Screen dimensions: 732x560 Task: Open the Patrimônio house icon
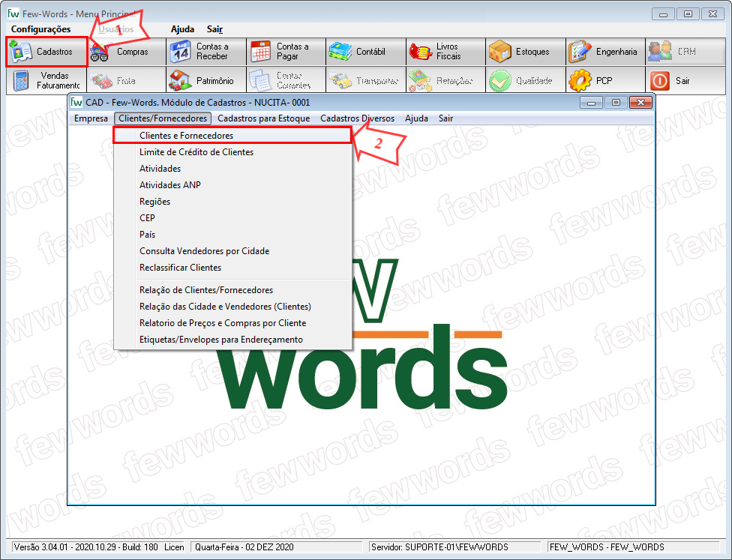tap(180, 81)
